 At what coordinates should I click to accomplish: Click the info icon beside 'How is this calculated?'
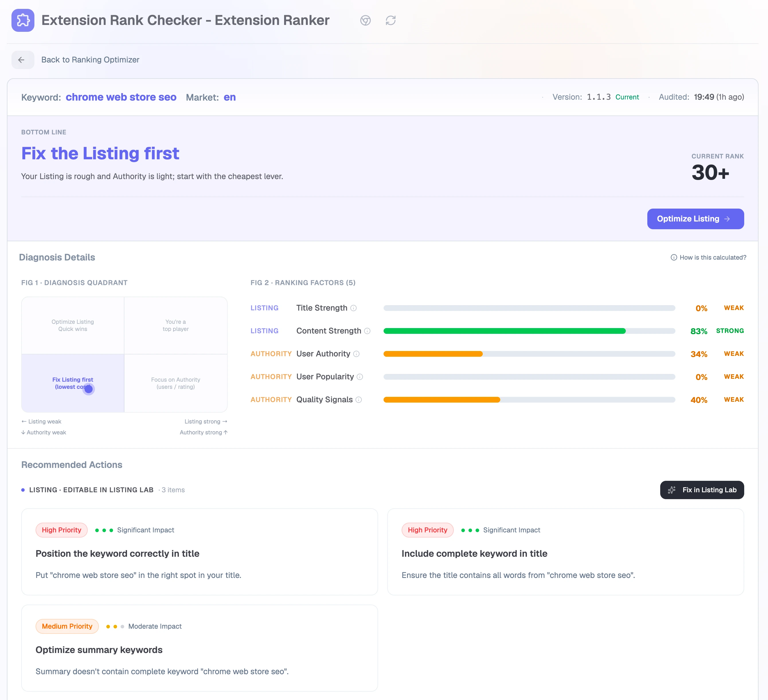tap(673, 258)
